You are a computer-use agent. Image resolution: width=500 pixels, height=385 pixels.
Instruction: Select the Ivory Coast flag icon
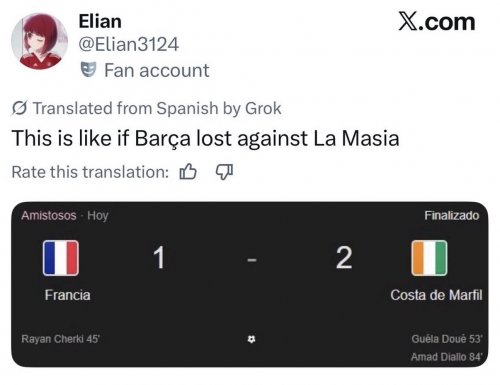coord(429,258)
